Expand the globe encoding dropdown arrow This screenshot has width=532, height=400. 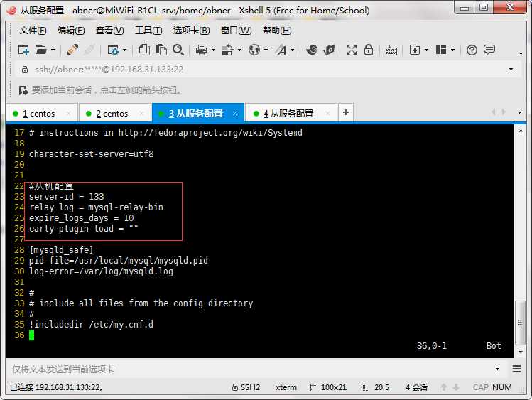click(266, 50)
